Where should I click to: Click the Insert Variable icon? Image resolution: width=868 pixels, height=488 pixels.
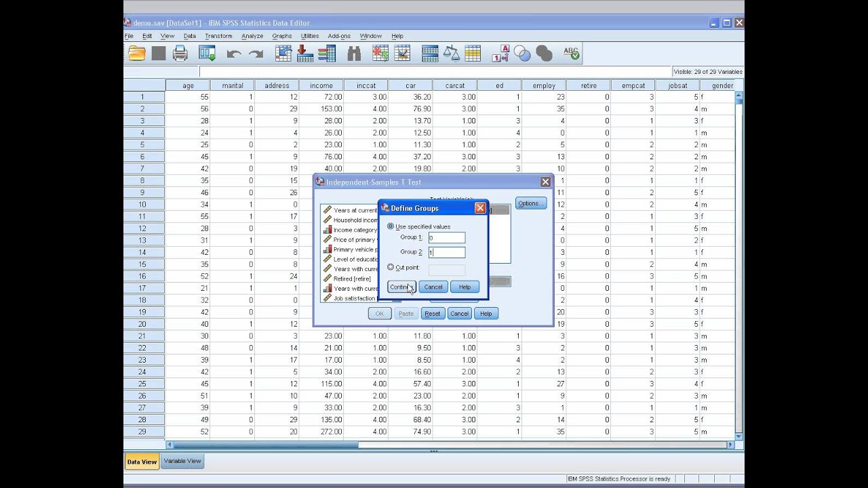tap(402, 54)
